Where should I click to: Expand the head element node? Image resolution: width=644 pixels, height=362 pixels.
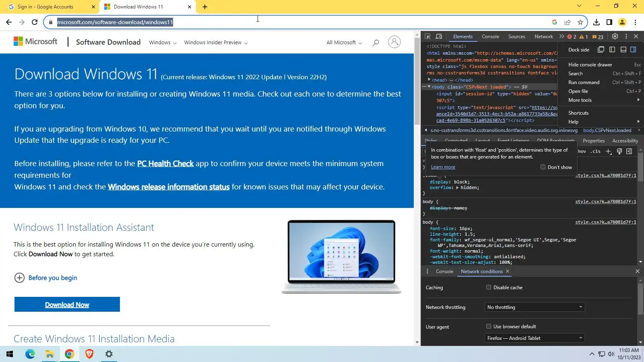[429, 80]
